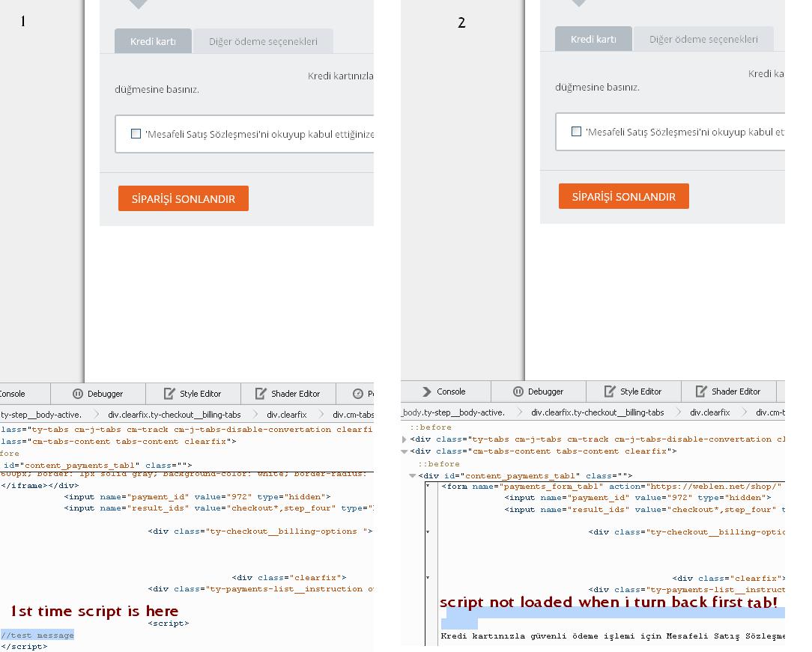
Task: Expand the collapsed ty-tabs div node in screenshot 2
Action: [x=404, y=439]
